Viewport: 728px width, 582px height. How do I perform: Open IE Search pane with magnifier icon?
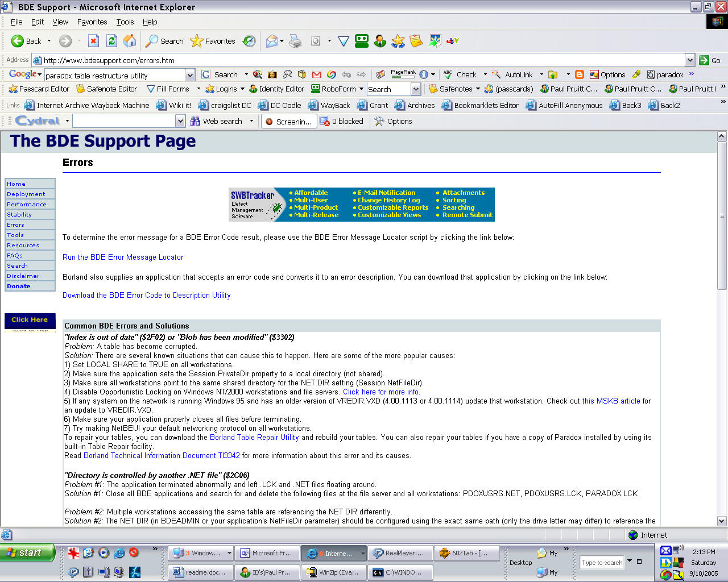click(x=164, y=41)
